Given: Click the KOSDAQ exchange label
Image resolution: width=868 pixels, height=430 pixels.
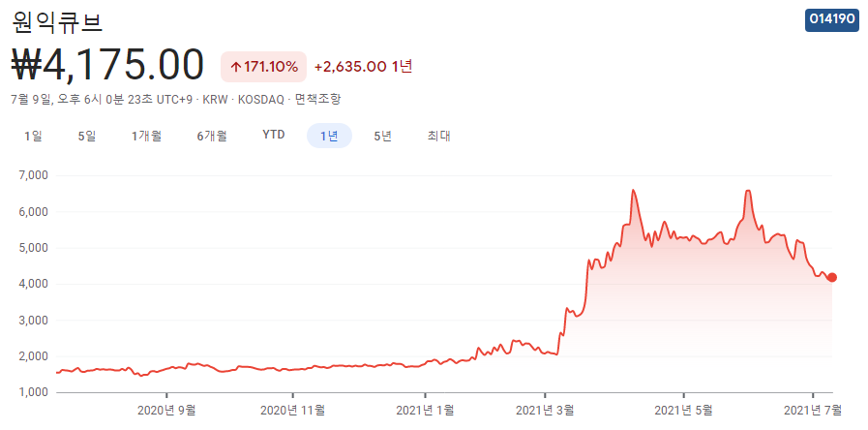Looking at the screenshot, I should pyautogui.click(x=260, y=100).
